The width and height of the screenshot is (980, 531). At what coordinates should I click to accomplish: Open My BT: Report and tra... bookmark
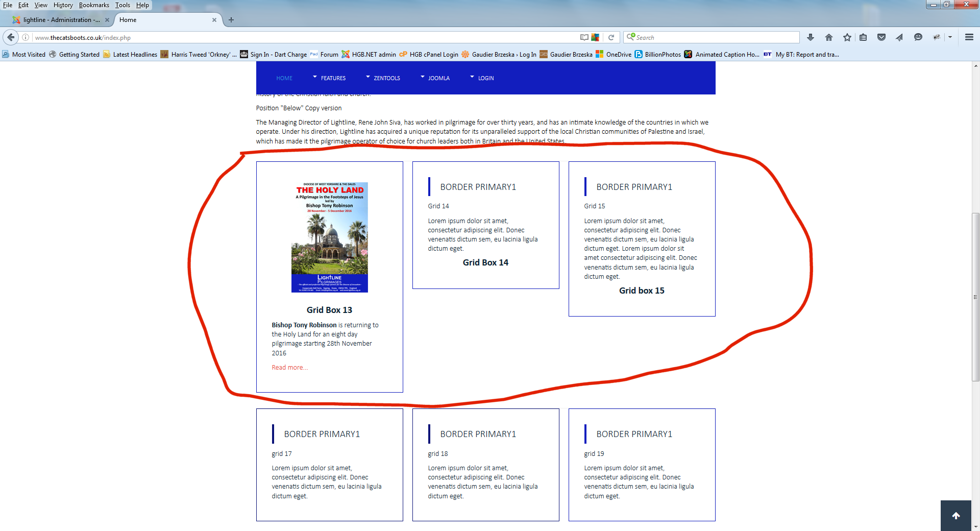point(801,55)
